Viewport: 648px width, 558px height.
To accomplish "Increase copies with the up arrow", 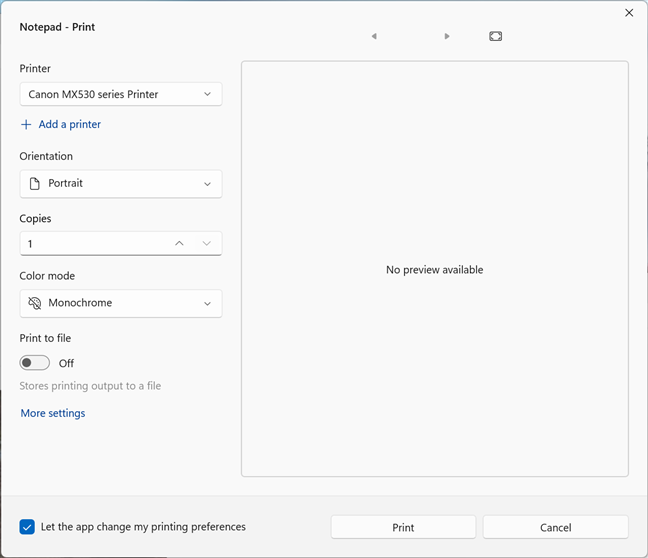I will 179,243.
